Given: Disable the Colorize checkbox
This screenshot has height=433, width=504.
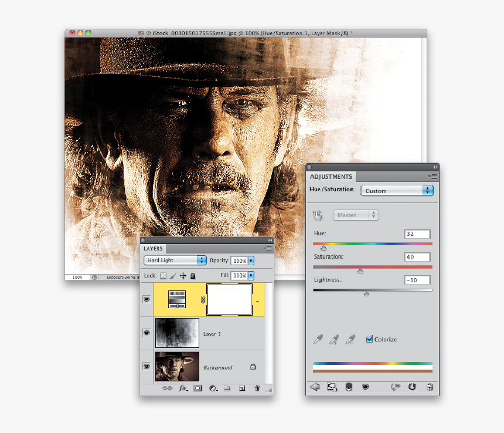Looking at the screenshot, I should click(370, 339).
